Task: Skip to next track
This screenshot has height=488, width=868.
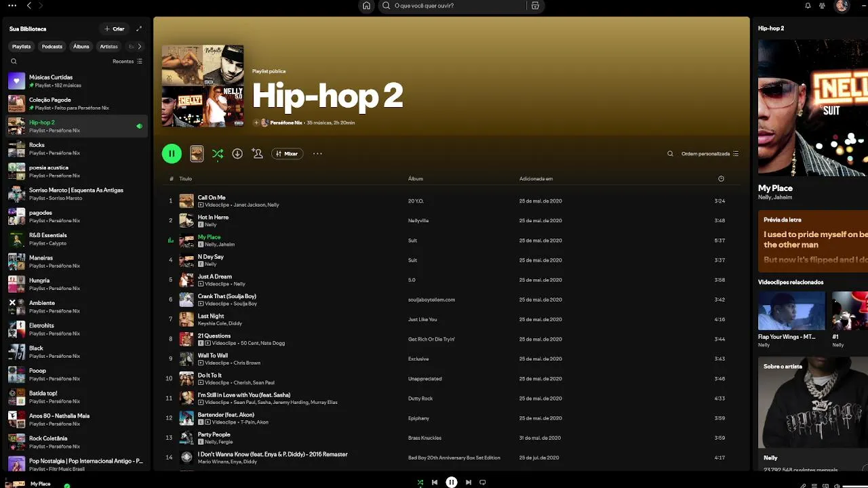Action: click(x=468, y=483)
